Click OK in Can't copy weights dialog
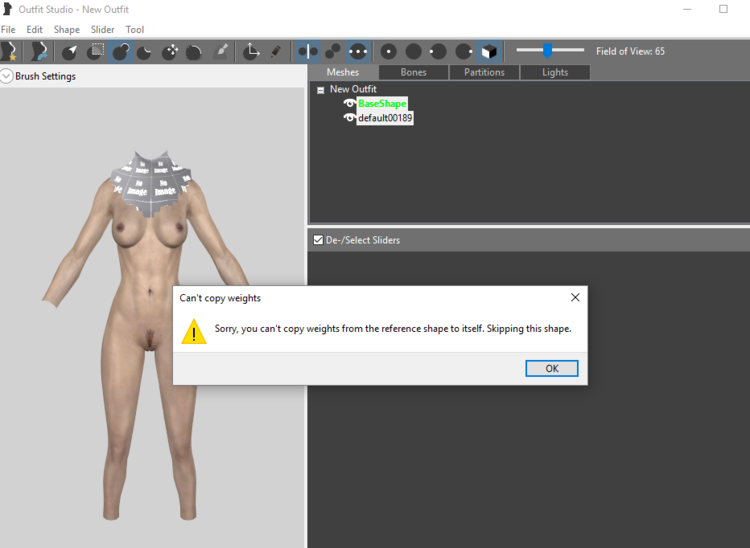 pos(551,368)
